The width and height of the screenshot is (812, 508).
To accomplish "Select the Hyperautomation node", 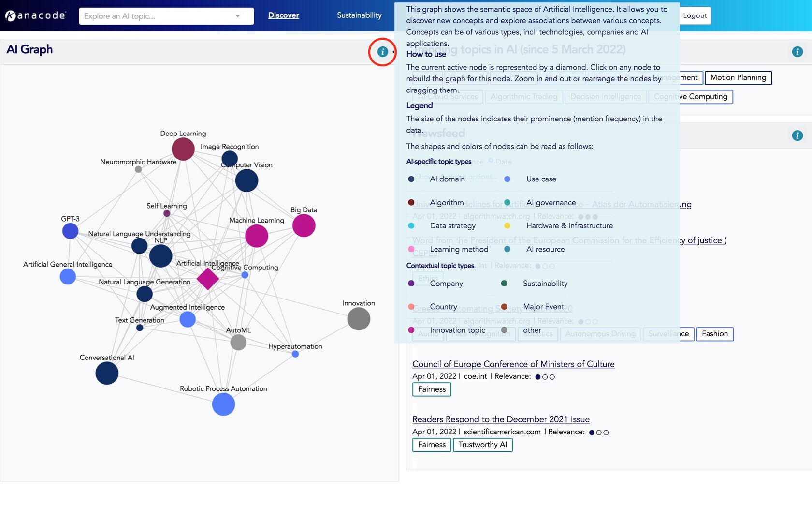I will 295,354.
